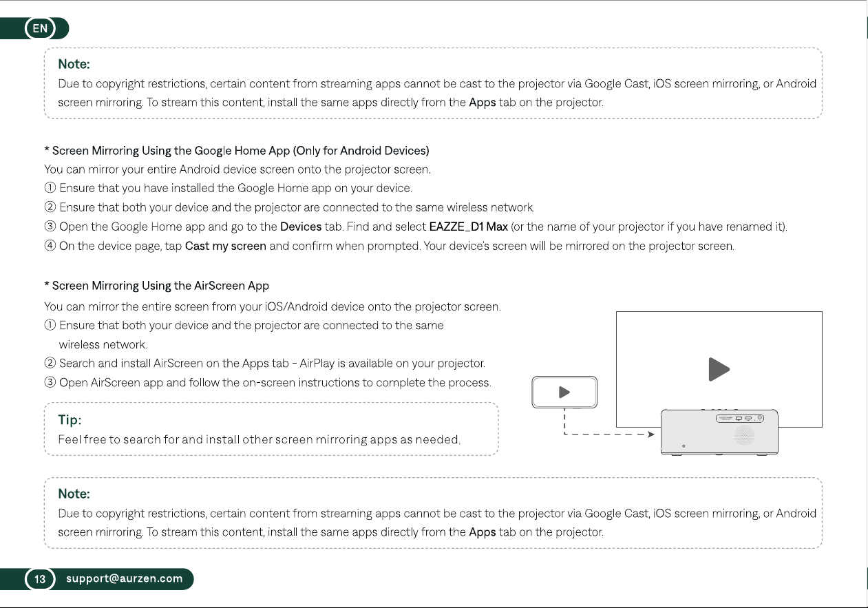Click the page number 13 badge

[41, 579]
